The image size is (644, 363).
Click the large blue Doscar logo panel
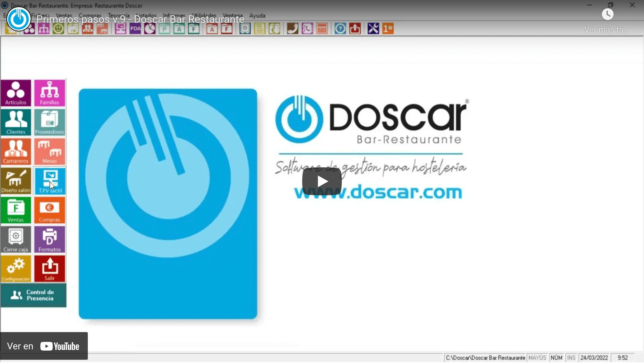(168, 204)
